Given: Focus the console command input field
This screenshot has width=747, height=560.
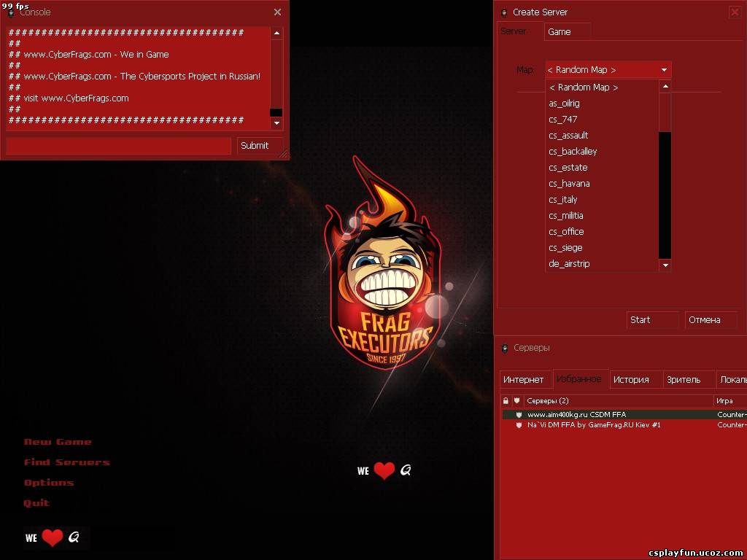Looking at the screenshot, I should [x=119, y=146].
